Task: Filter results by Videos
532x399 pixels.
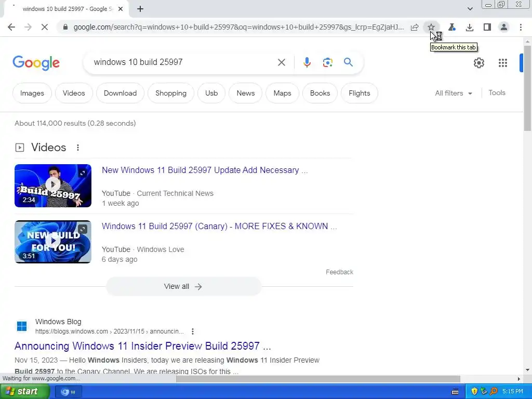Action: click(74, 93)
